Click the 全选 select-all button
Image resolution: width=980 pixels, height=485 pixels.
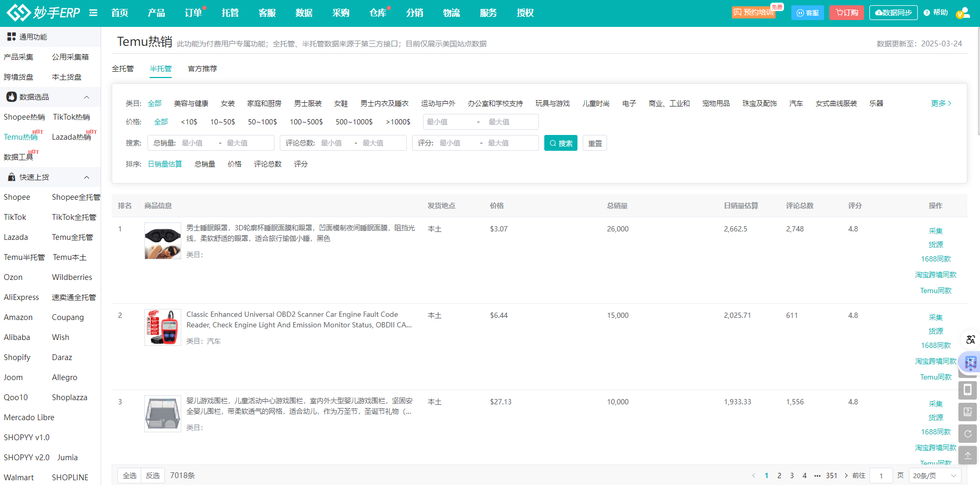coord(130,476)
